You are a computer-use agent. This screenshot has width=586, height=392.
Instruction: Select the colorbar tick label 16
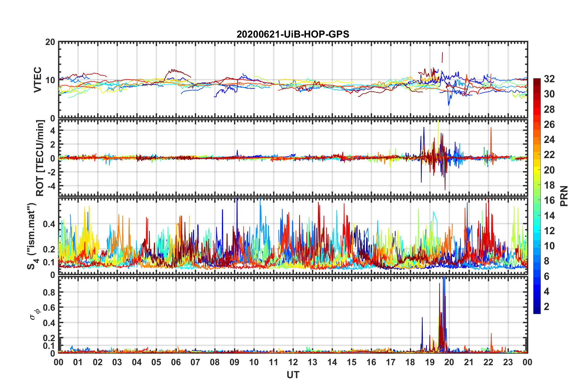coord(549,200)
